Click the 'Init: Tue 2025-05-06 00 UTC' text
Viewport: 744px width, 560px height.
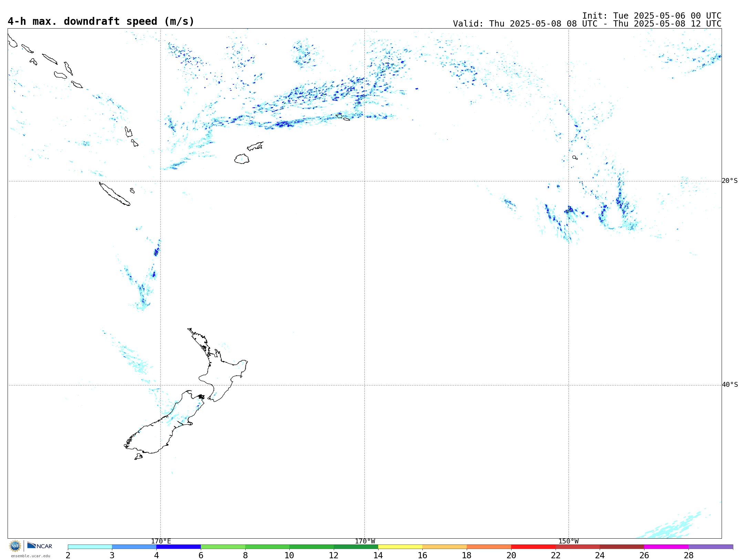coord(652,16)
